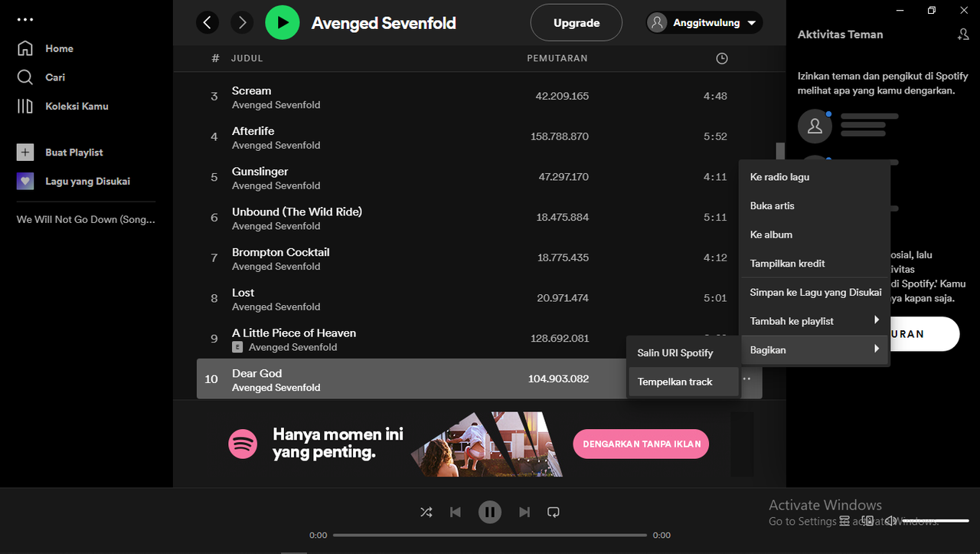This screenshot has height=554, width=980.
Task: Expand Tambah ke playlist submenu
Action: (815, 321)
